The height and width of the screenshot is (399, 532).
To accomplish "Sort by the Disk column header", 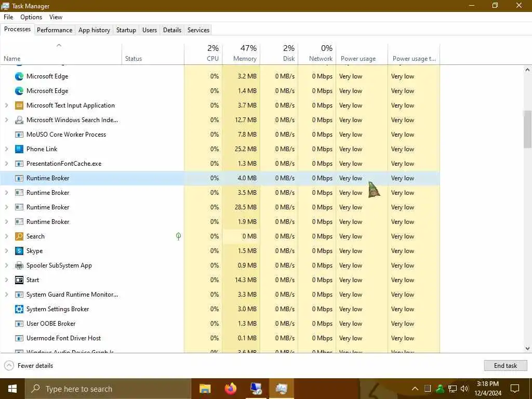I will click(279, 54).
